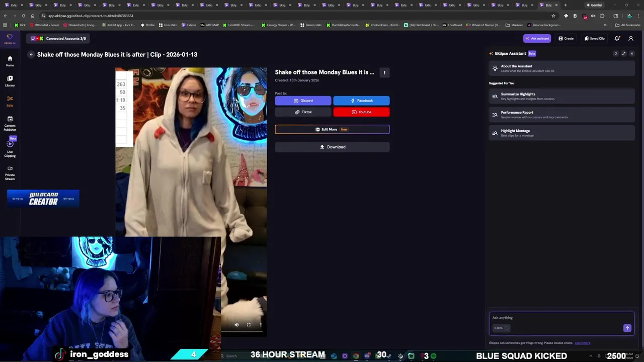Focus the Ask anything input field
The image size is (644, 362).
(x=561, y=318)
